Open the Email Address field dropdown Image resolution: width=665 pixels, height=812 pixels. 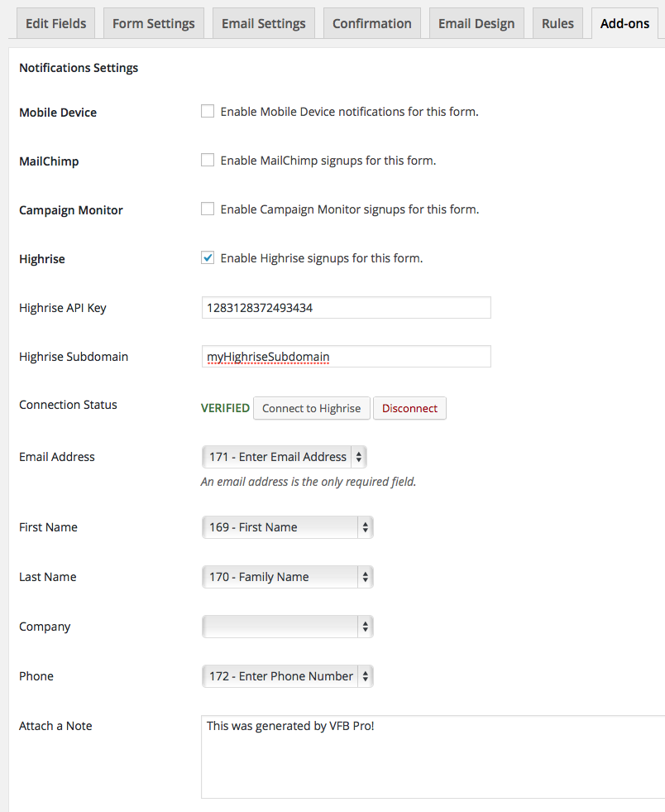[x=284, y=457]
